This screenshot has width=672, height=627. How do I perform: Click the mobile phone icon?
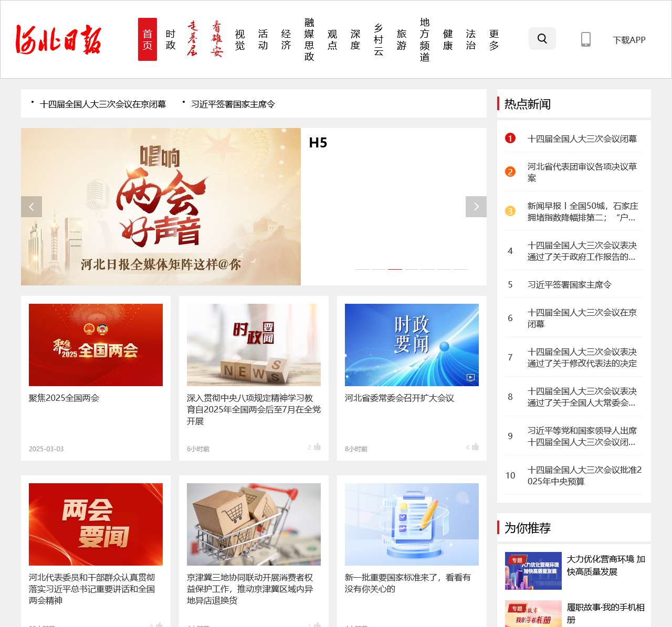[586, 39]
